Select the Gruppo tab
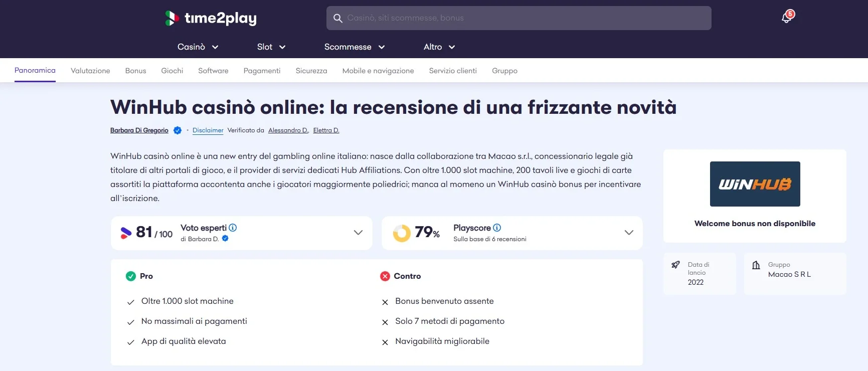This screenshot has height=371, width=868. click(x=504, y=71)
